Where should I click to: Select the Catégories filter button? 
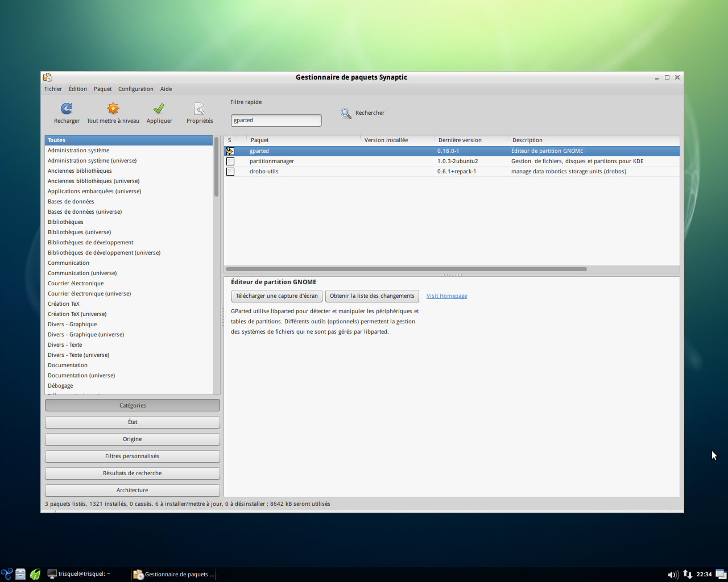pyautogui.click(x=133, y=405)
